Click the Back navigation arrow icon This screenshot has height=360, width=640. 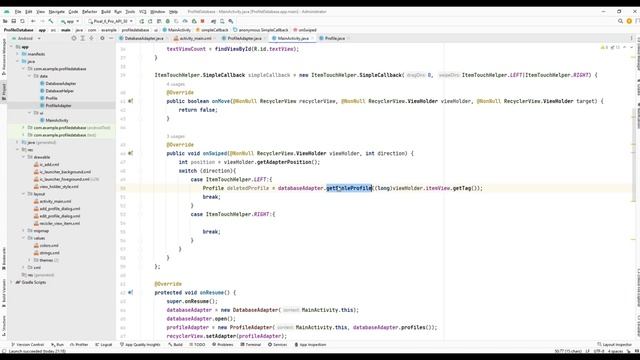(x=33, y=21)
